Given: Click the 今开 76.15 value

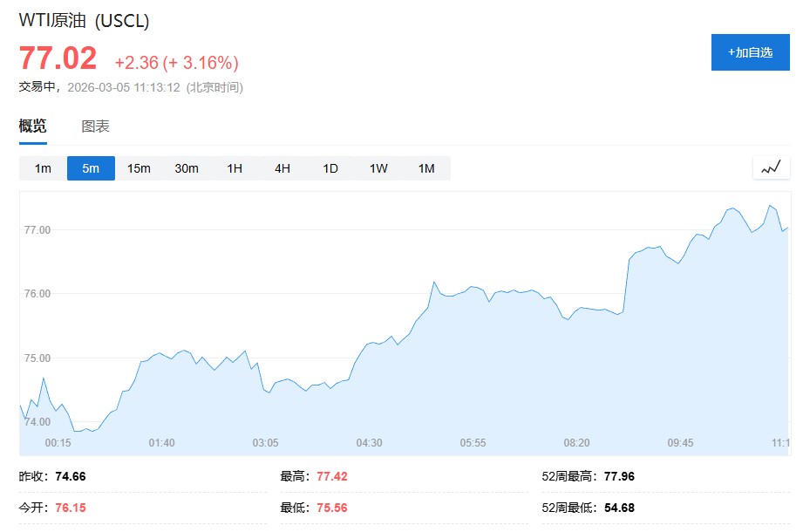Looking at the screenshot, I should (70, 508).
